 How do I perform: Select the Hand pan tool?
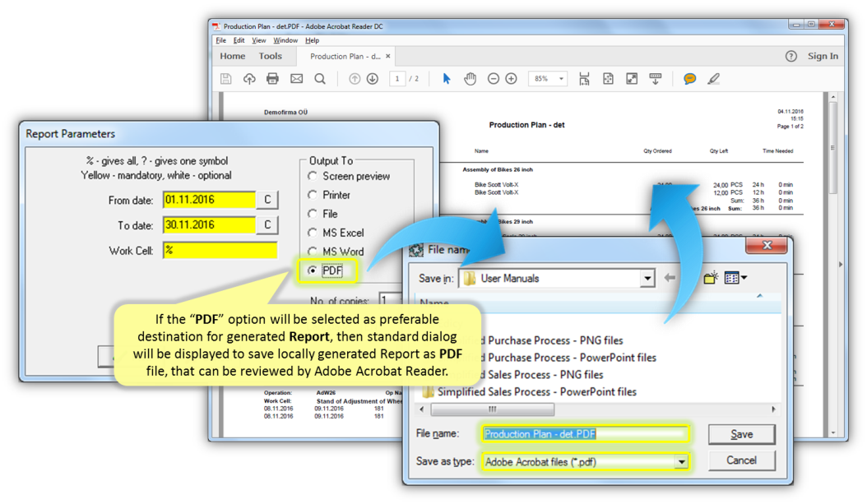point(470,78)
